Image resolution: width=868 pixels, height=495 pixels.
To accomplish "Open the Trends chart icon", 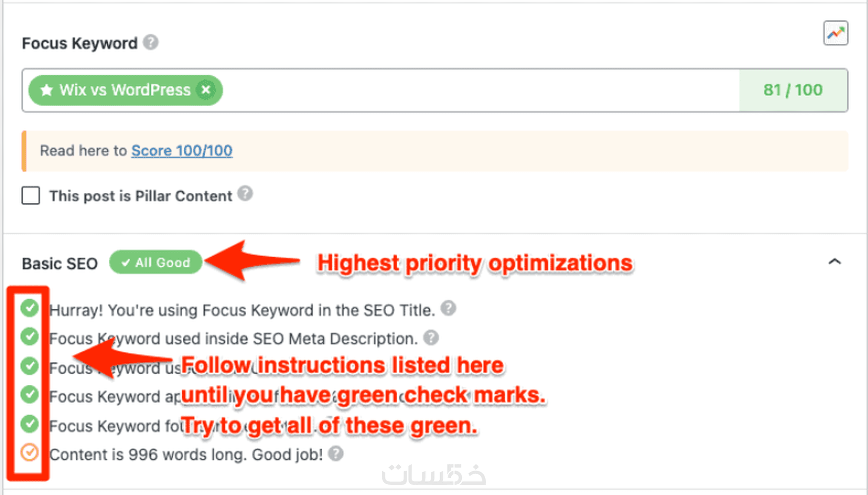I will (x=835, y=33).
